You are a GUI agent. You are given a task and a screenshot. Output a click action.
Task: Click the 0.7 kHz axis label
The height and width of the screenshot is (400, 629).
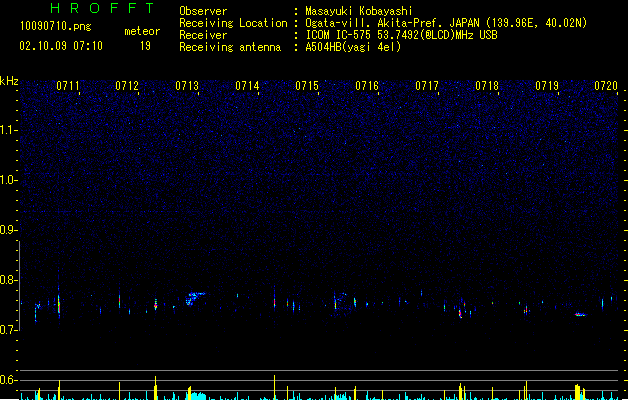[x=8, y=330]
